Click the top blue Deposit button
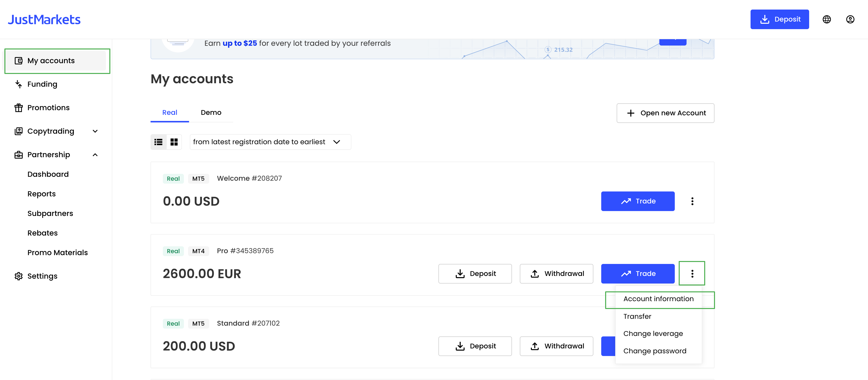Image resolution: width=868 pixels, height=380 pixels. [779, 19]
